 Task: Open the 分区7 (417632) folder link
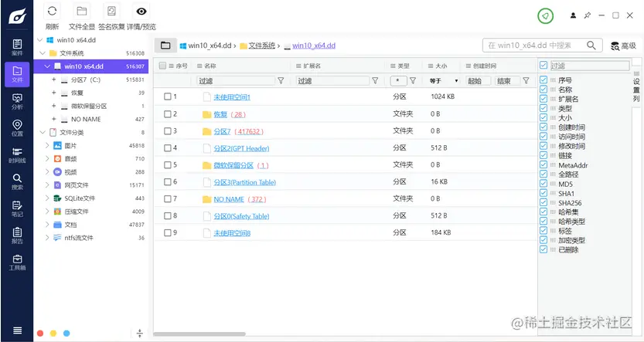(x=239, y=131)
